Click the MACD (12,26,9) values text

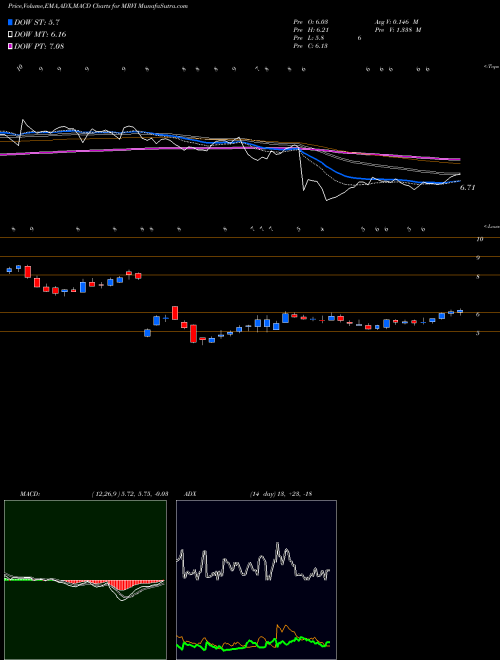[130, 494]
